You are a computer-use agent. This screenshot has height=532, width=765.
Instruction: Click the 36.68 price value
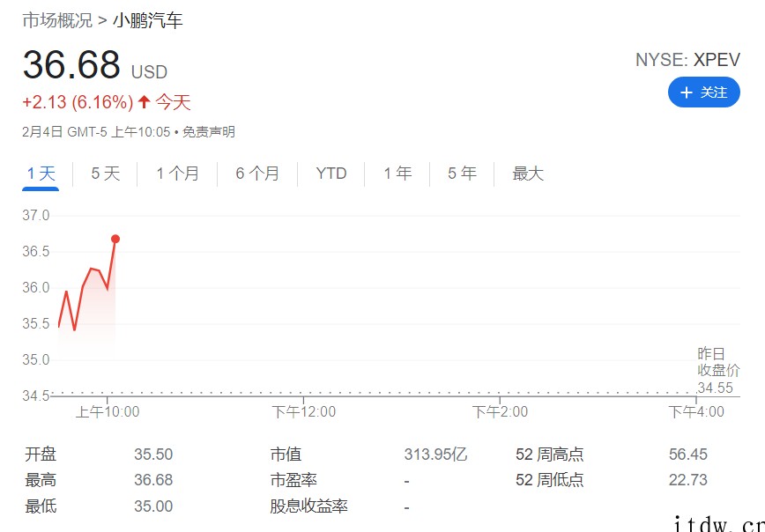[x=71, y=64]
